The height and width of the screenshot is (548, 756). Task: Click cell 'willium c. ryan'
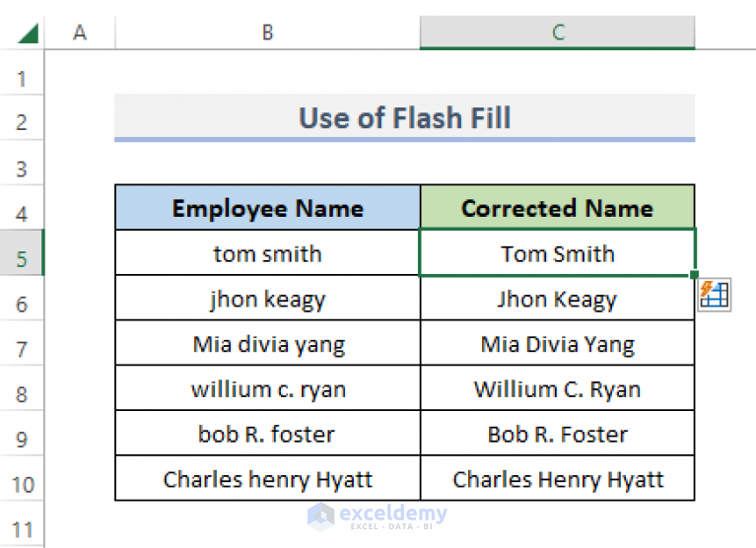(x=267, y=389)
